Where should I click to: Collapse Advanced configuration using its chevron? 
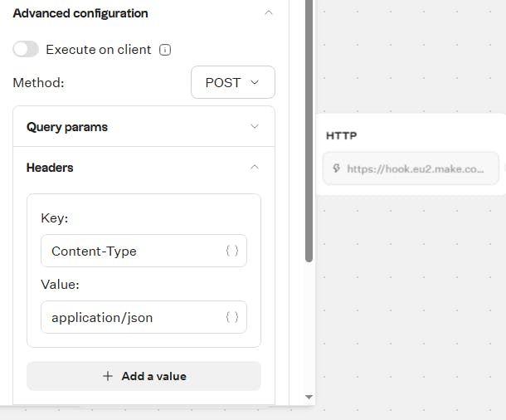point(267,13)
